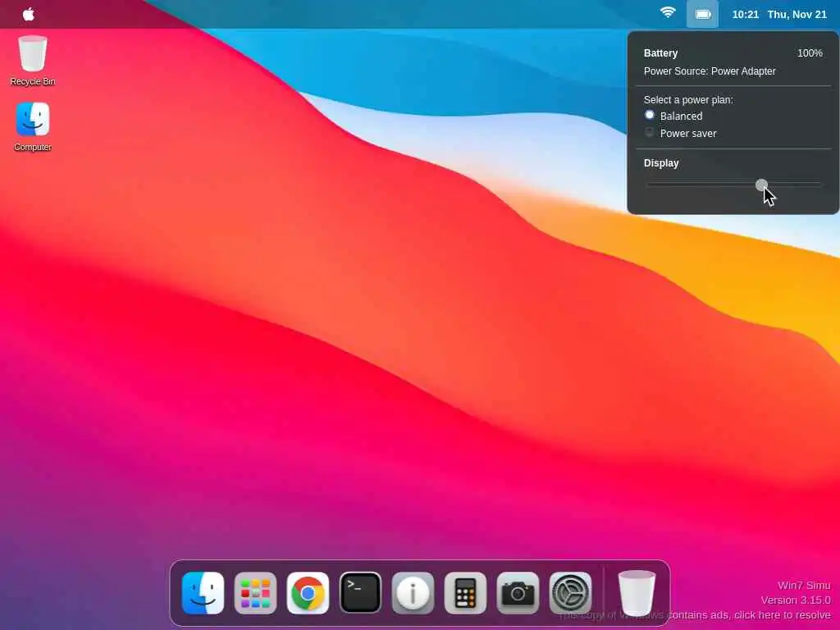Launch Calculator from the dock
This screenshot has height=630, width=840.
click(x=466, y=593)
